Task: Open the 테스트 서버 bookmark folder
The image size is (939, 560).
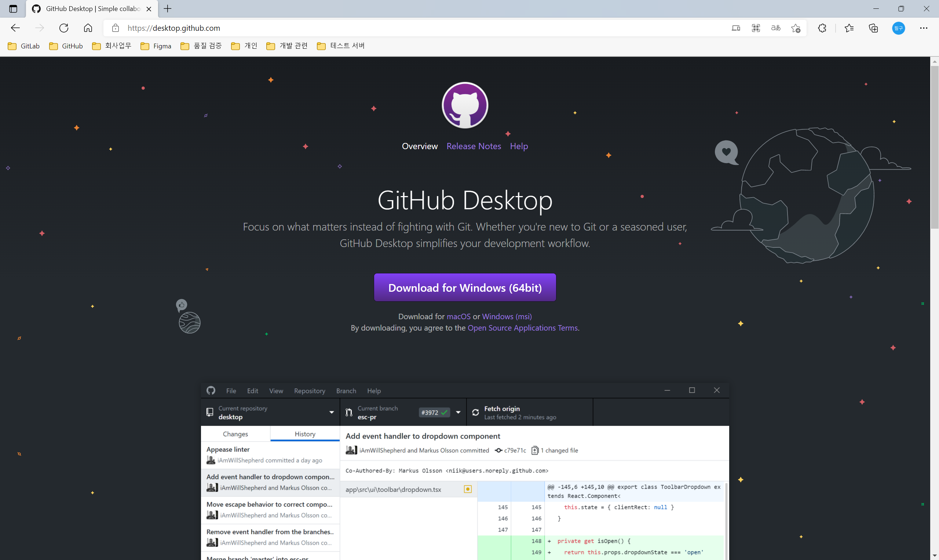Action: pos(341,46)
